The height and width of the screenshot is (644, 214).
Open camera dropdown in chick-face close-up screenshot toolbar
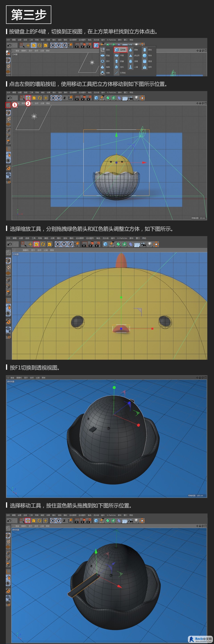[x=143, y=244]
